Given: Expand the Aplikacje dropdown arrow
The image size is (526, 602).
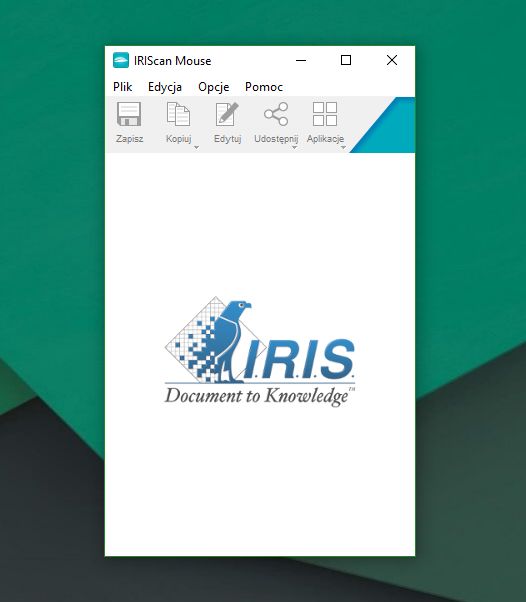Looking at the screenshot, I should [343, 147].
